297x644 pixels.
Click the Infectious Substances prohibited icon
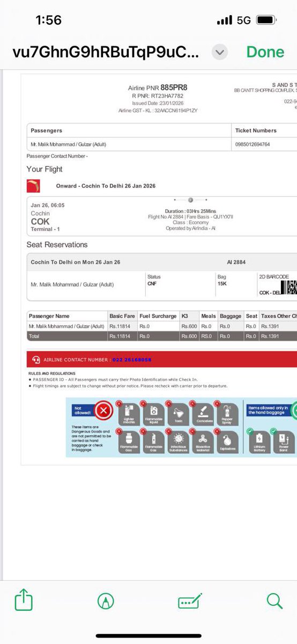pos(179,443)
